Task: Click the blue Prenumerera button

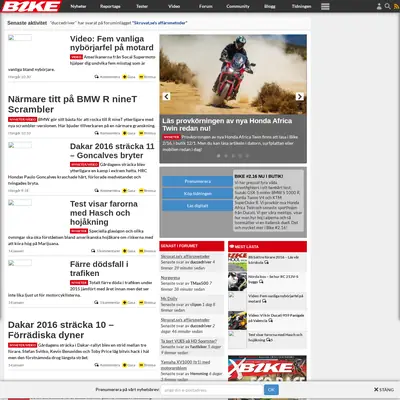Action: coord(198,181)
